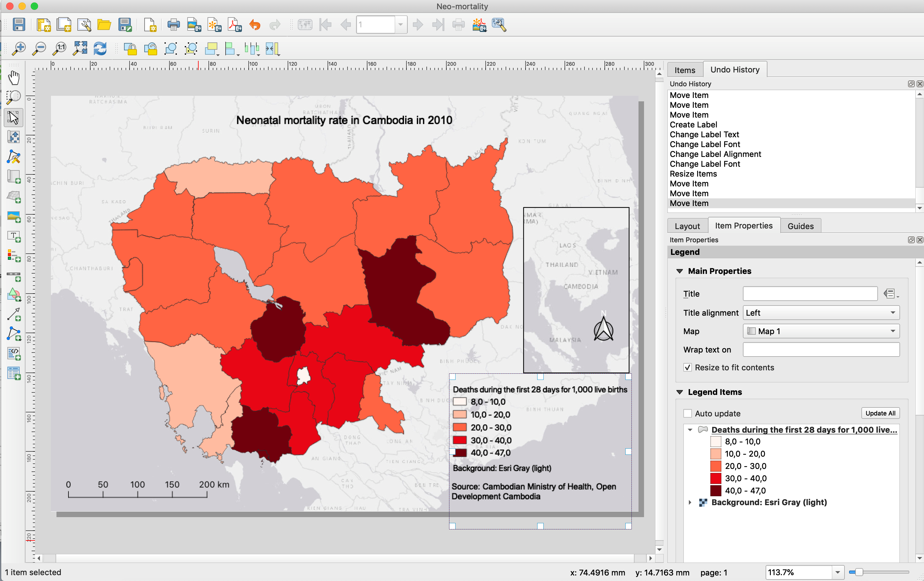Switch to the Guides tab
Viewport: 924px width, 581px height.
(x=801, y=226)
